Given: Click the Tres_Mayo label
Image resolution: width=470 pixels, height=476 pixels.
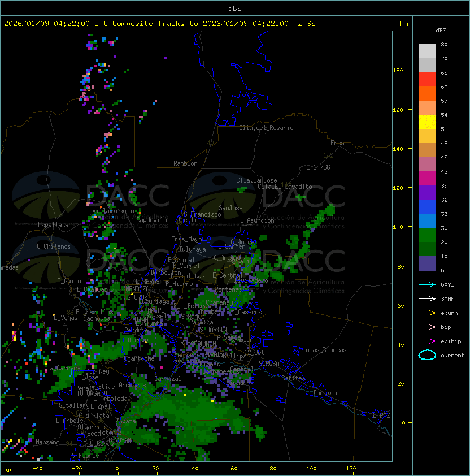Looking at the screenshot, I should pyautogui.click(x=186, y=239).
